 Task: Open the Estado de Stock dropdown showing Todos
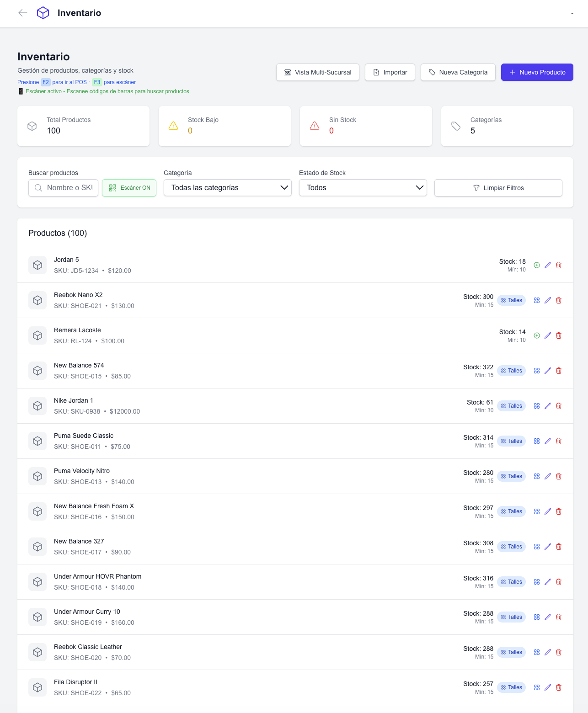[363, 188]
